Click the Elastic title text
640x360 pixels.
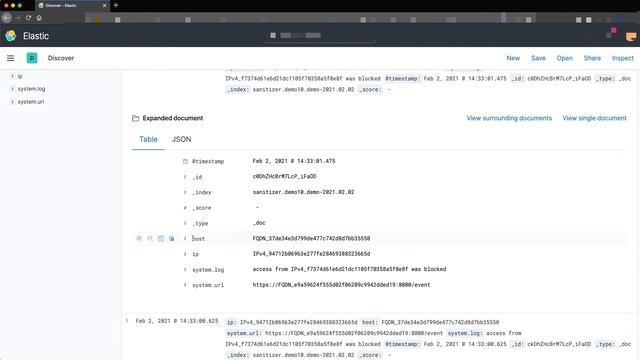tap(36, 36)
